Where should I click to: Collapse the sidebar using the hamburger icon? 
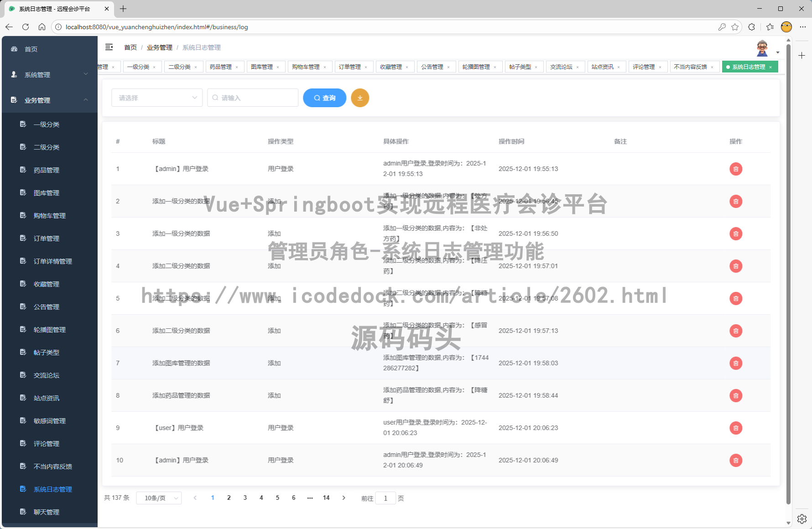pyautogui.click(x=109, y=47)
